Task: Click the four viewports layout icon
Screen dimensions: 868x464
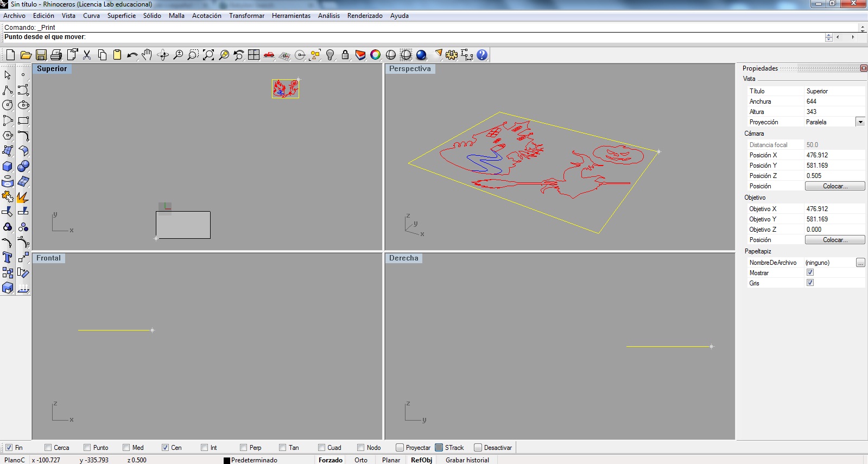Action: point(254,55)
